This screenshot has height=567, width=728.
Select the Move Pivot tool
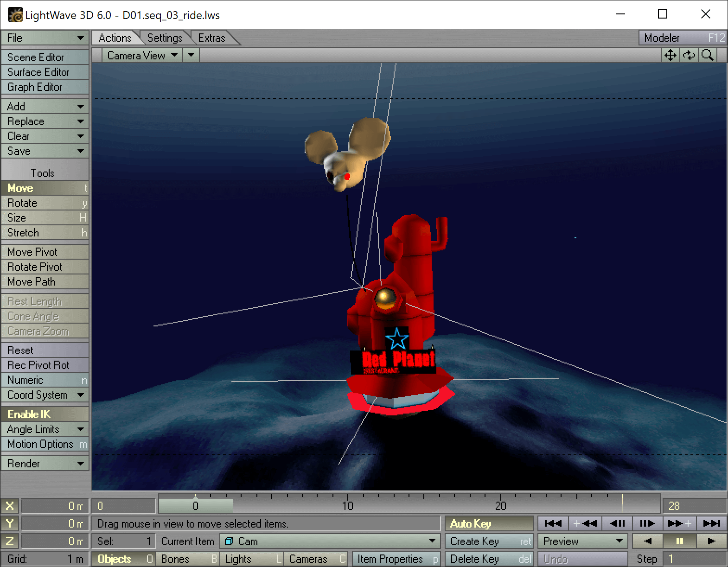click(45, 252)
